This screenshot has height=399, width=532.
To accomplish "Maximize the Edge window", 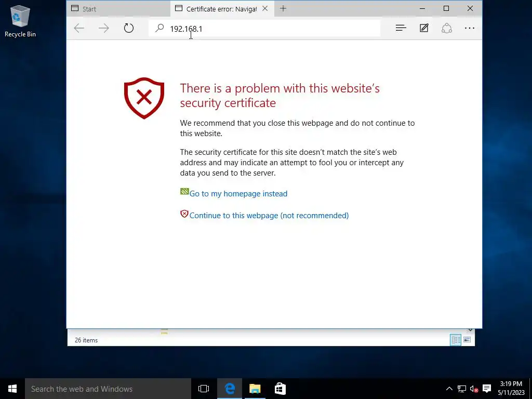I will coord(446,8).
